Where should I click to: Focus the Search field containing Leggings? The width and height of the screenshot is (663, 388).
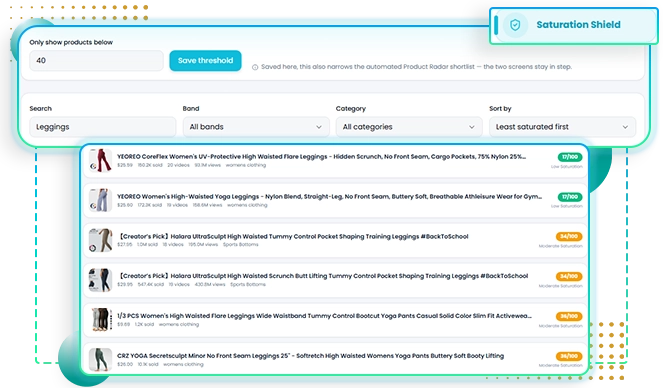103,127
